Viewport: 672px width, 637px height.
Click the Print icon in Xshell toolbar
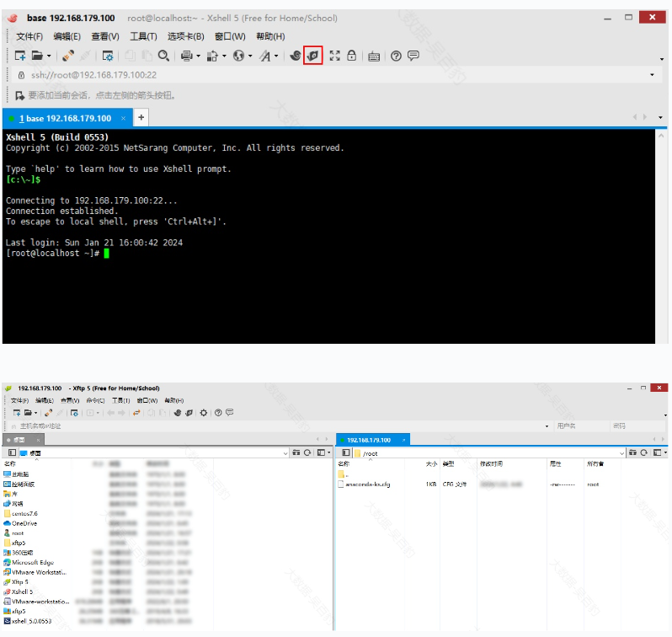(x=186, y=56)
